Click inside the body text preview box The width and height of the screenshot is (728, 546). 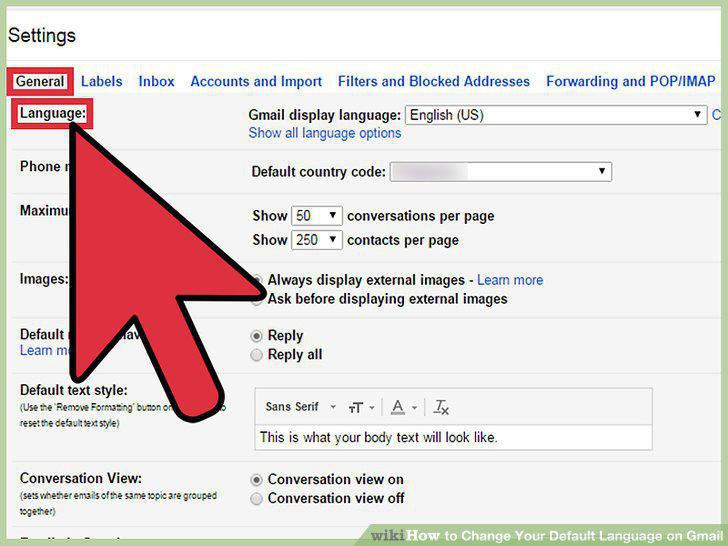453,437
